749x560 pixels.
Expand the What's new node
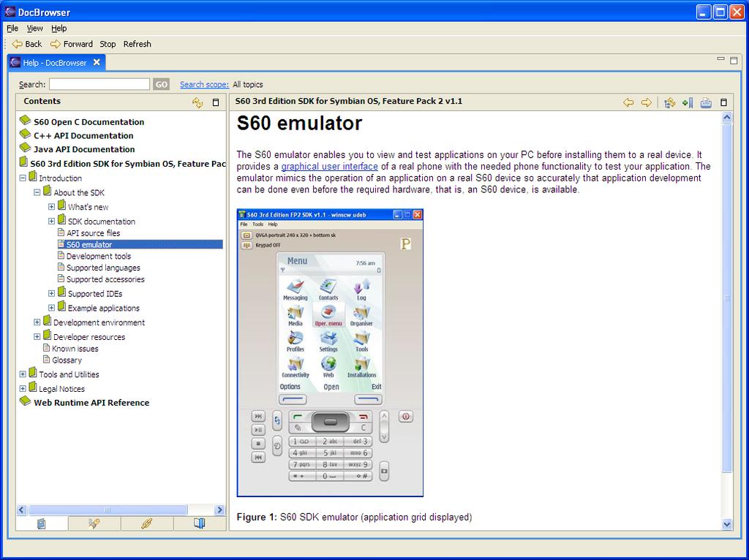pyautogui.click(x=51, y=207)
